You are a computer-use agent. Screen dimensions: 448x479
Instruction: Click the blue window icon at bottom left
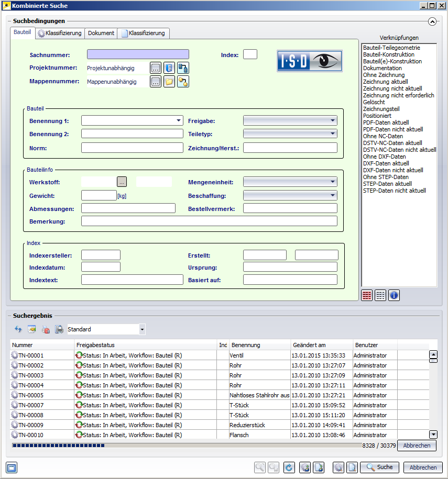pyautogui.click(x=12, y=467)
